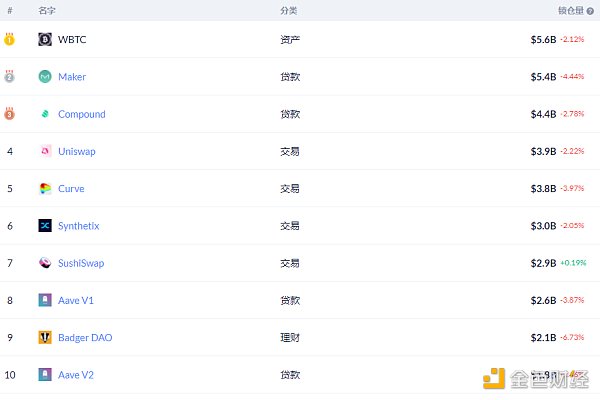Viewport: 600px width, 400px height.
Task: Click the Curve rainbow icon
Action: point(45,188)
